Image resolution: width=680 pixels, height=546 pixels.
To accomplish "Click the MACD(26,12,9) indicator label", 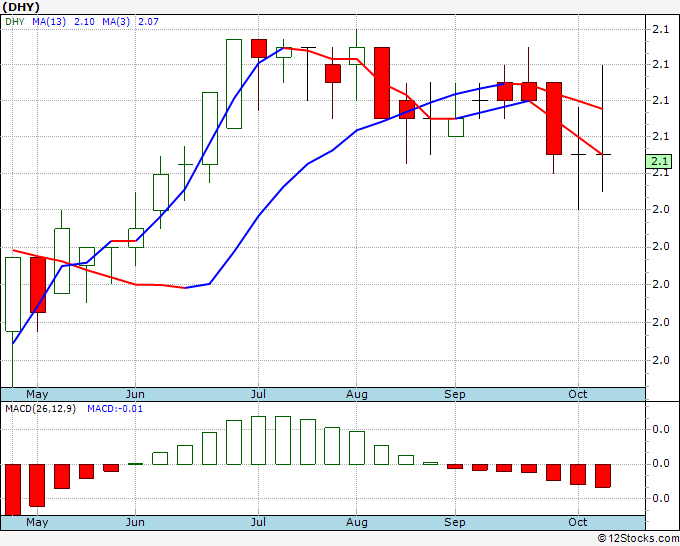I will tap(40, 409).
